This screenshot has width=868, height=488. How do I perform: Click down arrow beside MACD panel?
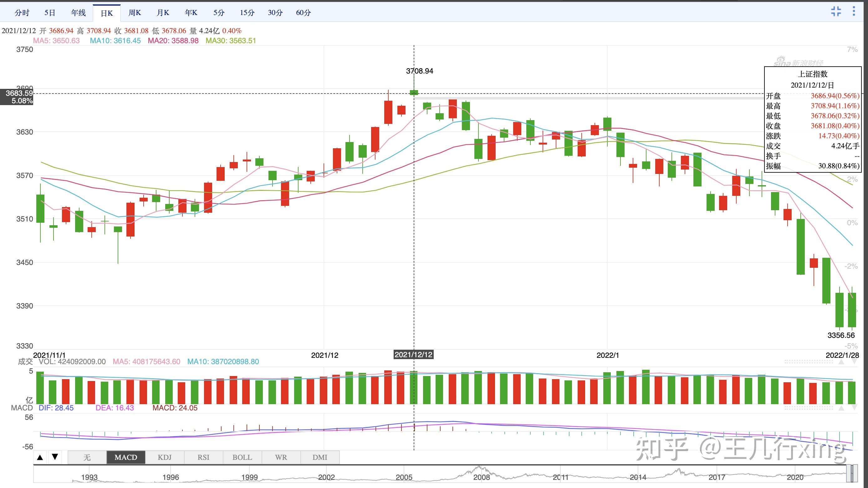coord(854,408)
